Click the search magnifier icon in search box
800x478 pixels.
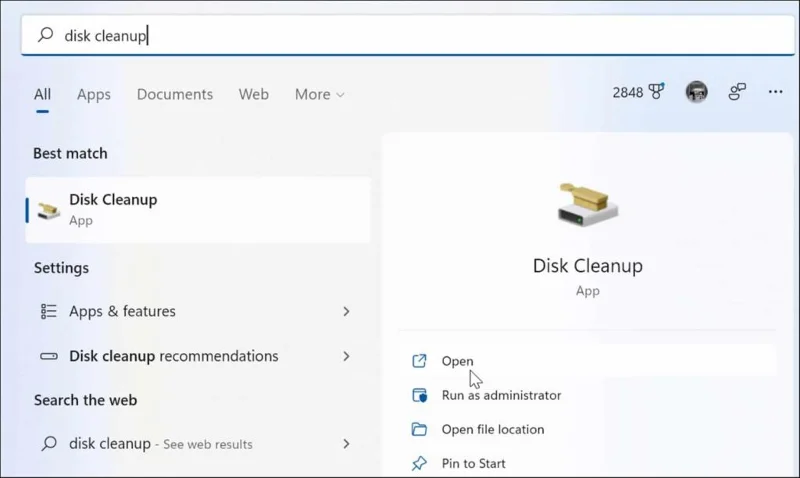tap(45, 35)
